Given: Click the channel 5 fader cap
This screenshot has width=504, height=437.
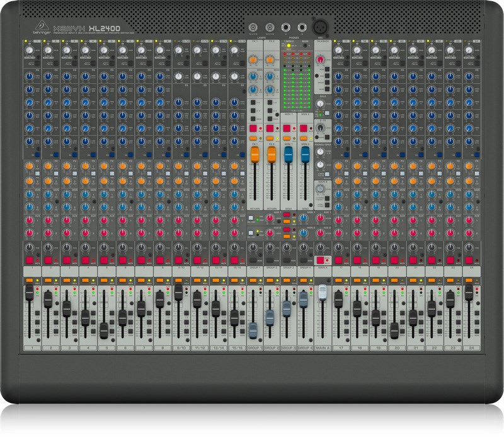Looking at the screenshot, I should pyautogui.click(x=104, y=330).
